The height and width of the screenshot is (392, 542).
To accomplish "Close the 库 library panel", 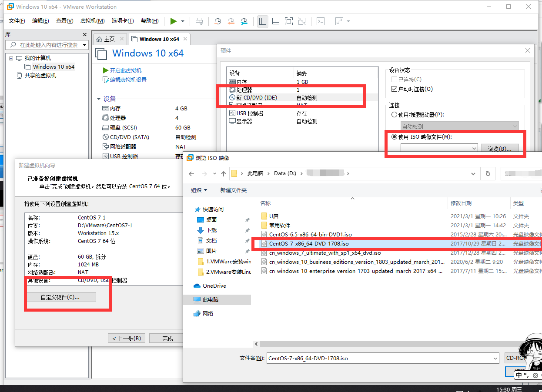I will [85, 34].
